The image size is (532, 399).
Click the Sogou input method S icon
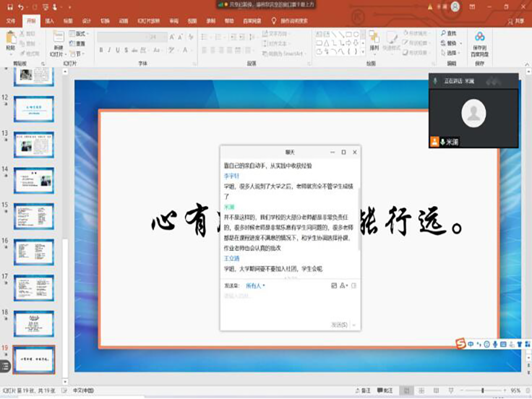(x=460, y=344)
